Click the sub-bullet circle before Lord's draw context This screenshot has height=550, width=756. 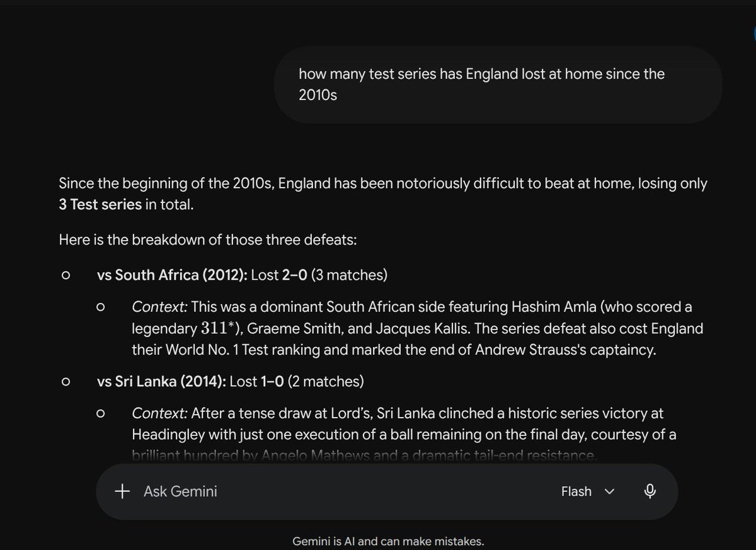(x=100, y=414)
